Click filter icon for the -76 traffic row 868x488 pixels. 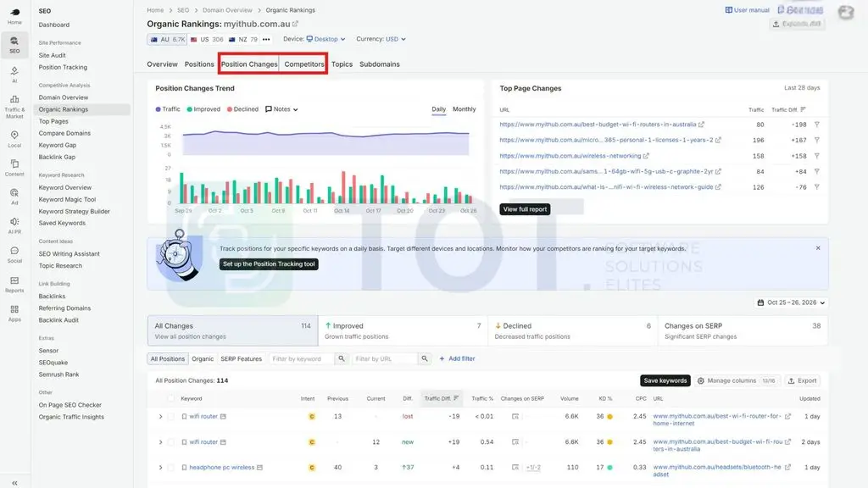click(x=816, y=187)
